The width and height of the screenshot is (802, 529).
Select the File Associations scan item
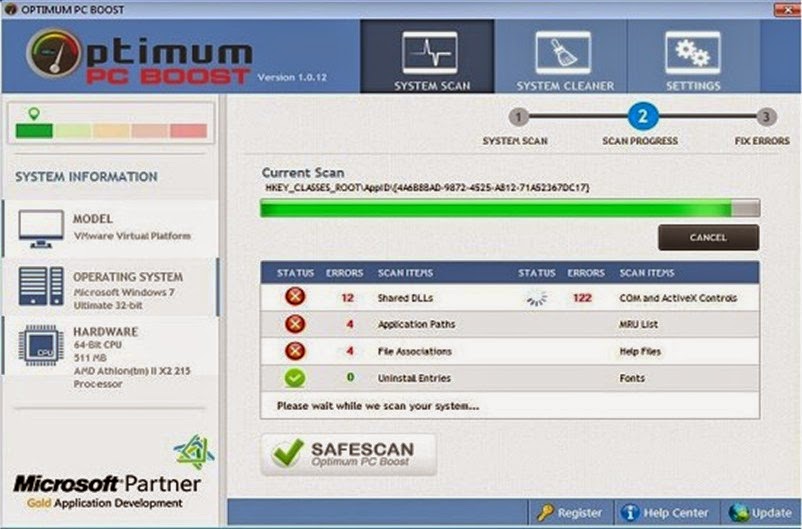tap(414, 351)
